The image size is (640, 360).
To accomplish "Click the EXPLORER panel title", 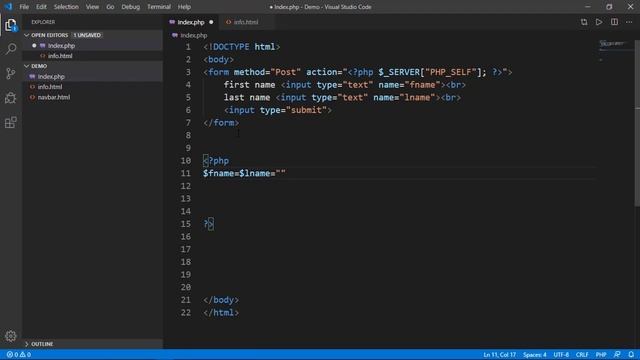I will (x=43, y=22).
